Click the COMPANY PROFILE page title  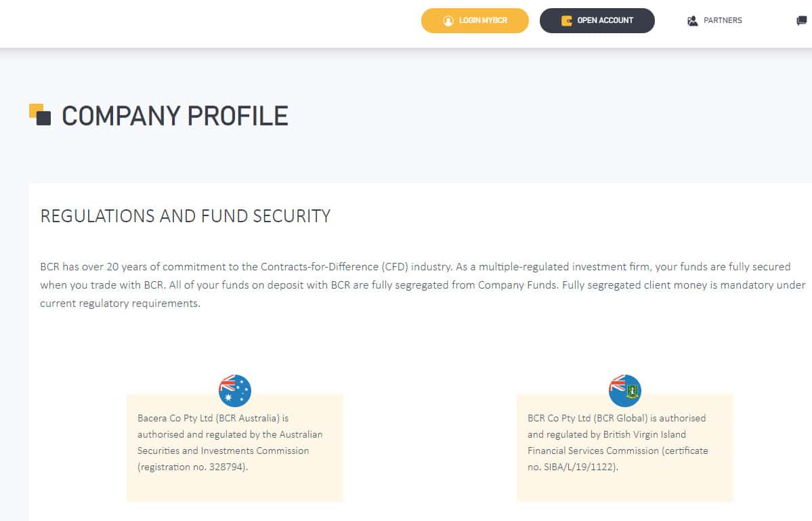(175, 116)
